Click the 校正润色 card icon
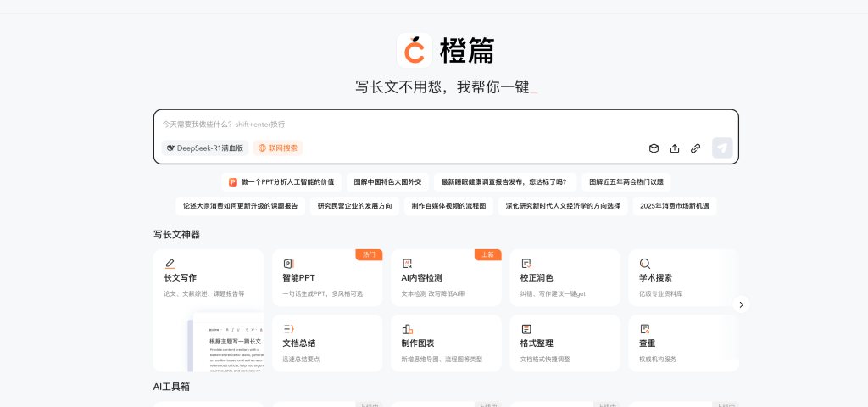Screen dimensions: 868x407 pyautogui.click(x=526, y=264)
